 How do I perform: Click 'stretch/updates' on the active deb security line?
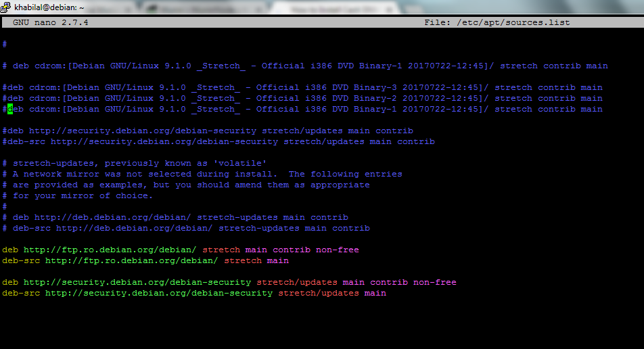(297, 283)
